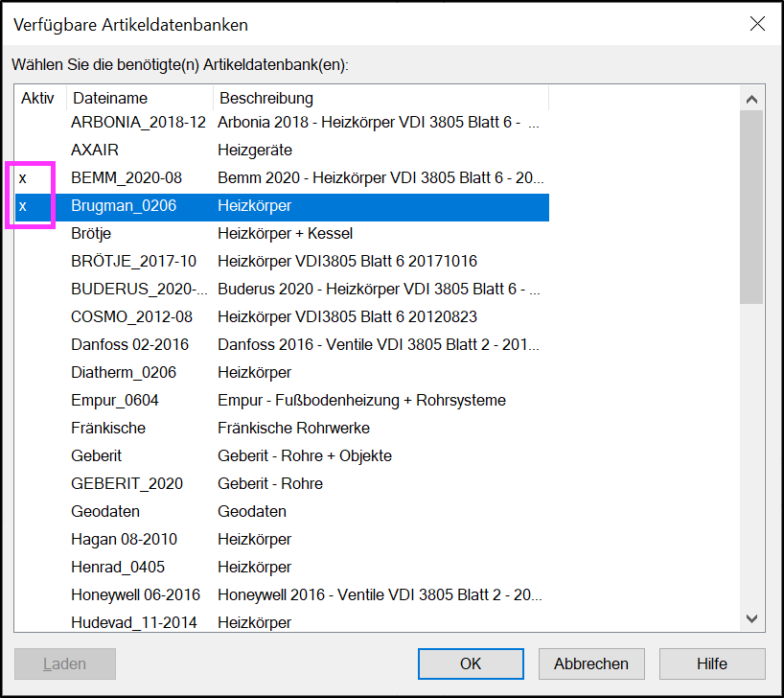Image resolution: width=784 pixels, height=698 pixels.
Task: Select the GEBERIT_2020 row
Action: coord(282,484)
